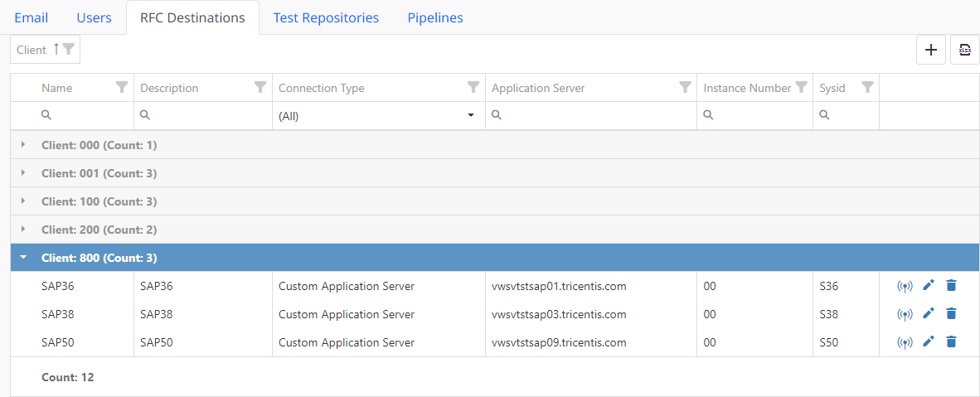The image size is (980, 397).
Task: Open the filter for the Name column
Action: point(122,87)
